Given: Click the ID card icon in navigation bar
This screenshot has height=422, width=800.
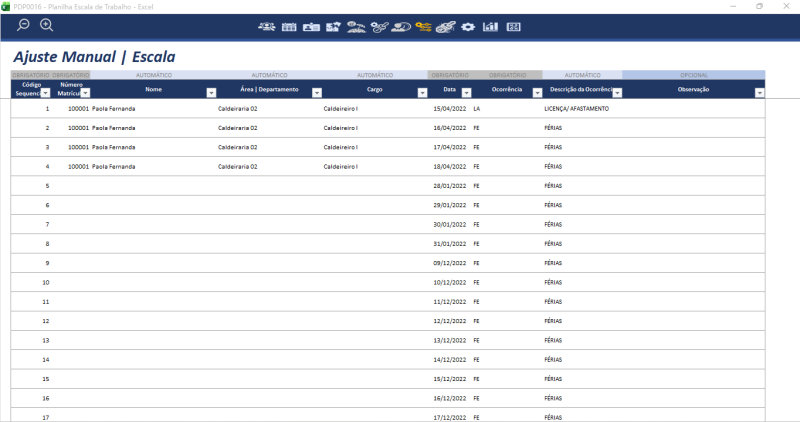Looking at the screenshot, I should point(311,26).
